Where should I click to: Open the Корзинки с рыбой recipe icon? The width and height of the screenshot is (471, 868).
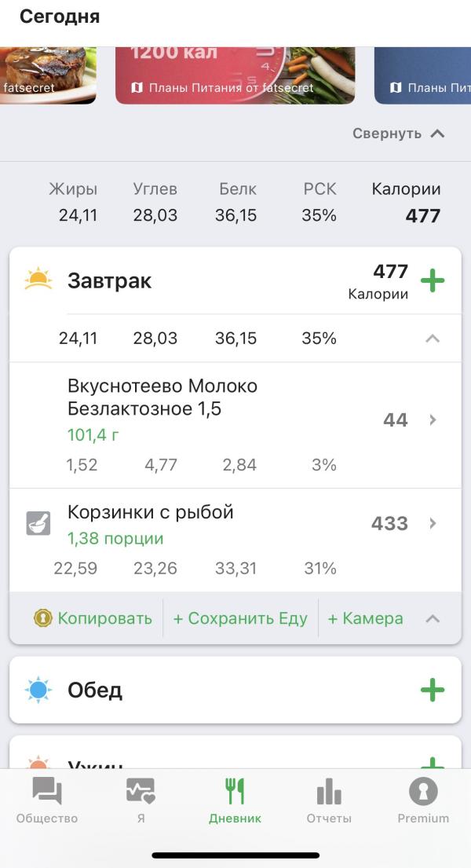click(38, 523)
